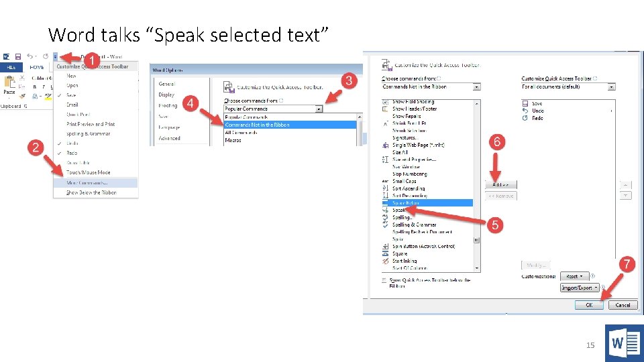The image size is (644, 362).
Task: Click the Sort Descending icon in the command list
Action: pos(385,195)
